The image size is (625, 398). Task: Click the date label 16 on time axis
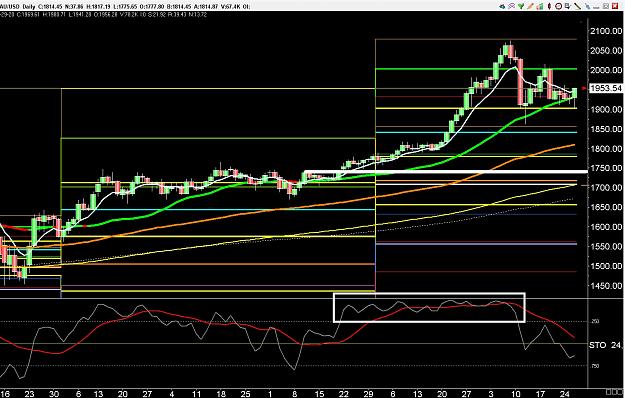(x=6, y=394)
